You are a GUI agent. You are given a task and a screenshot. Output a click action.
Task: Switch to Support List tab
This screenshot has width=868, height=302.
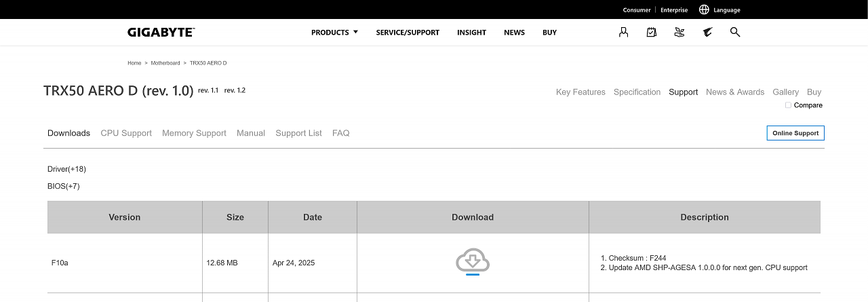pos(298,133)
